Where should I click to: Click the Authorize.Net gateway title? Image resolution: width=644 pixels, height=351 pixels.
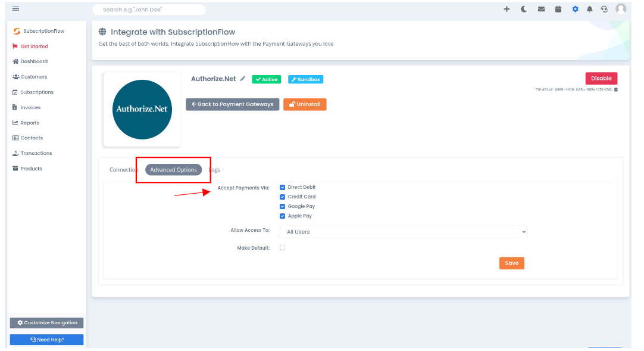coord(214,79)
